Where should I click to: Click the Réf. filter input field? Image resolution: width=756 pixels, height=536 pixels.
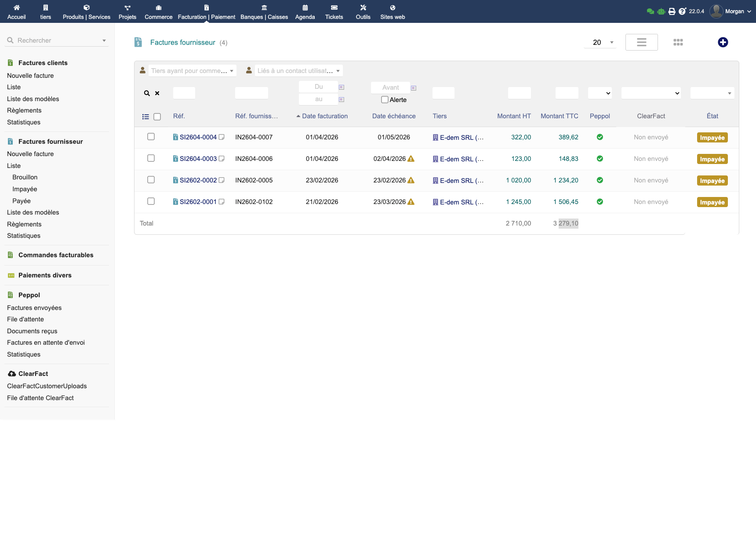click(x=184, y=93)
